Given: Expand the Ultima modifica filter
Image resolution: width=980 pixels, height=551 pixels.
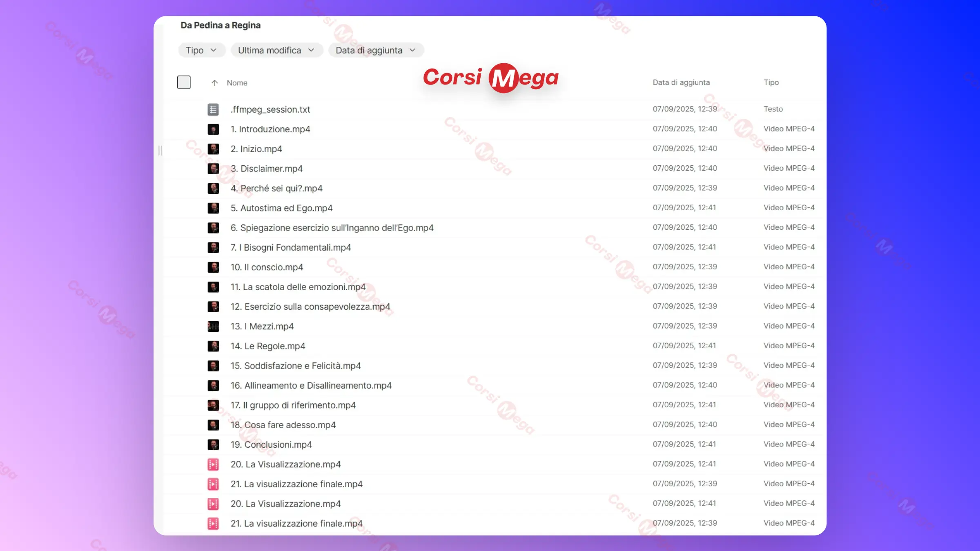Looking at the screenshot, I should coord(276,50).
